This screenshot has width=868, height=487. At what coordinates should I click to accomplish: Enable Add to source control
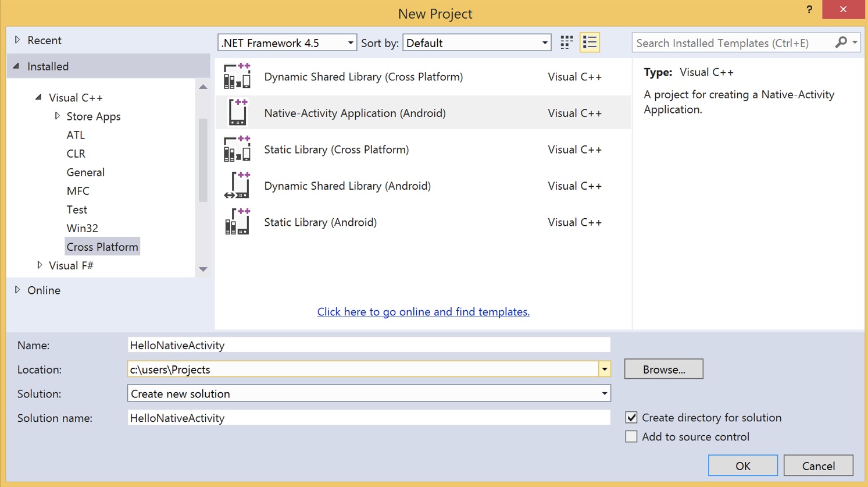tap(631, 436)
